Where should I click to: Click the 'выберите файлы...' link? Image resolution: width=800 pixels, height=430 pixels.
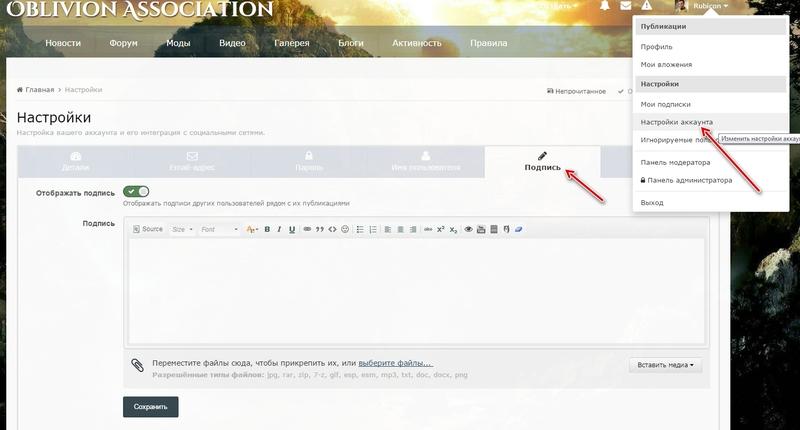(x=395, y=362)
